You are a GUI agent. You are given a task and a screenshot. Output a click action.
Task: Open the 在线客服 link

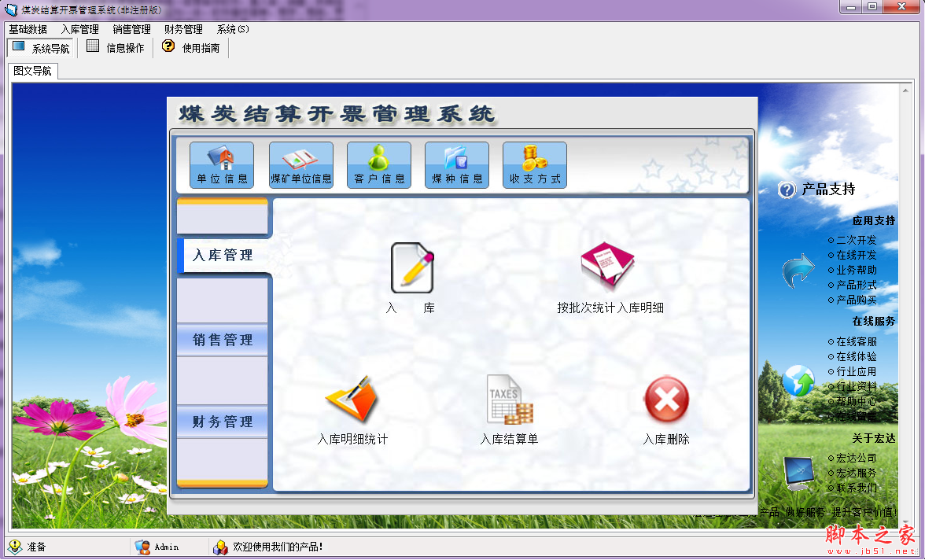tap(856, 341)
